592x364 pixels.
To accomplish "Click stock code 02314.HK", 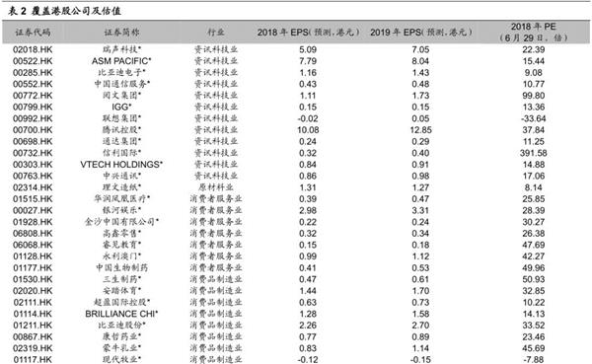I will [x=33, y=187].
